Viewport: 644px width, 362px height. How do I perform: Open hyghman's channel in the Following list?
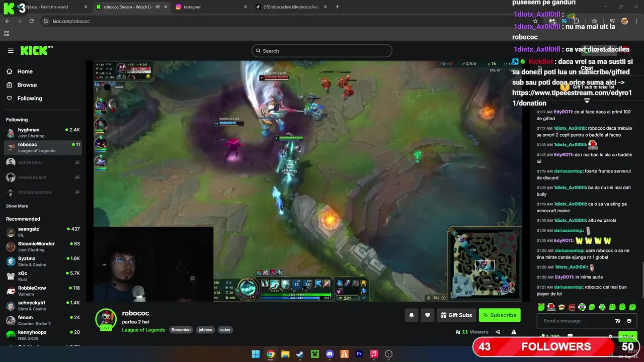pyautogui.click(x=43, y=133)
